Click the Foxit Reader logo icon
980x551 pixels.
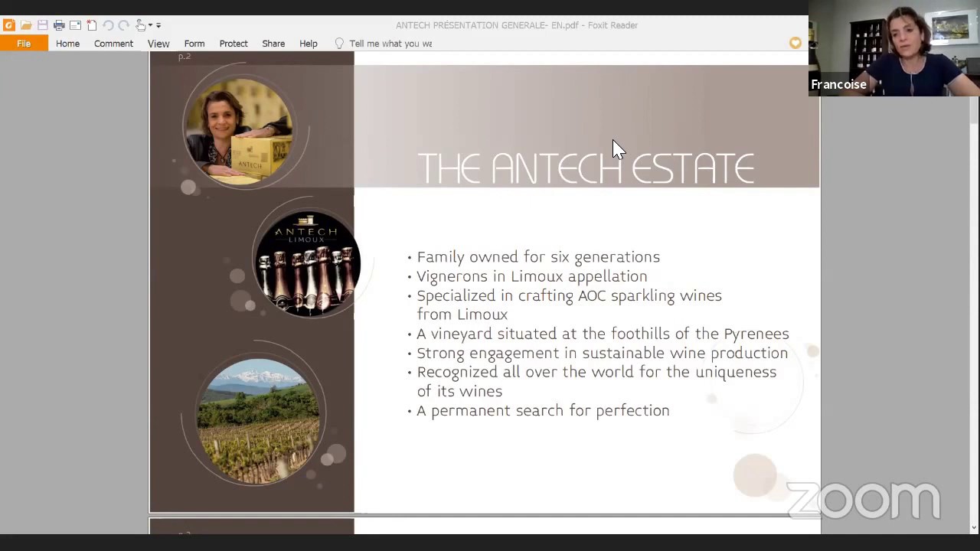(x=9, y=25)
